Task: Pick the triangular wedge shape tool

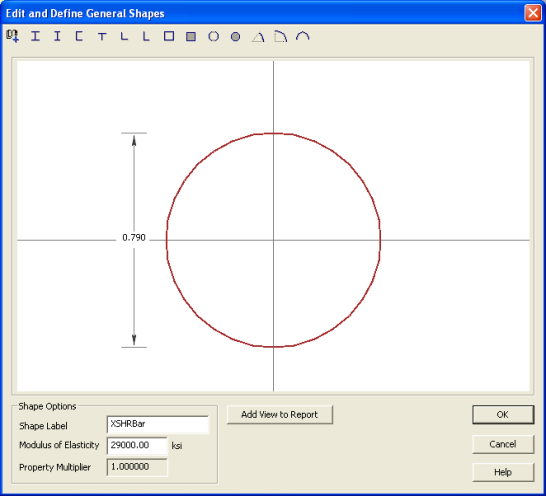Action: pyautogui.click(x=258, y=37)
